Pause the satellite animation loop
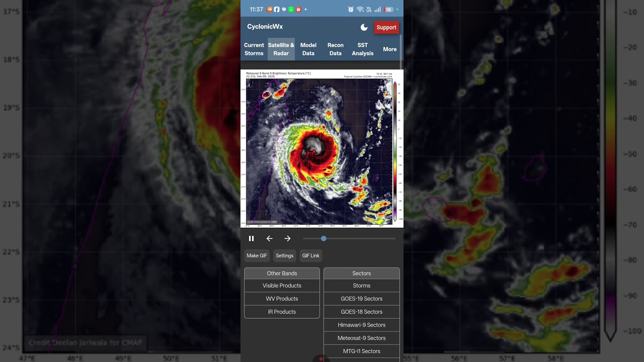Viewport: 644px width, 362px height. tap(252, 238)
